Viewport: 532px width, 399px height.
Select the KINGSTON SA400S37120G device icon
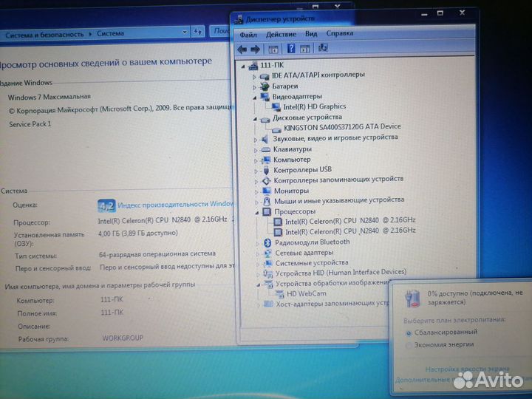(277, 129)
